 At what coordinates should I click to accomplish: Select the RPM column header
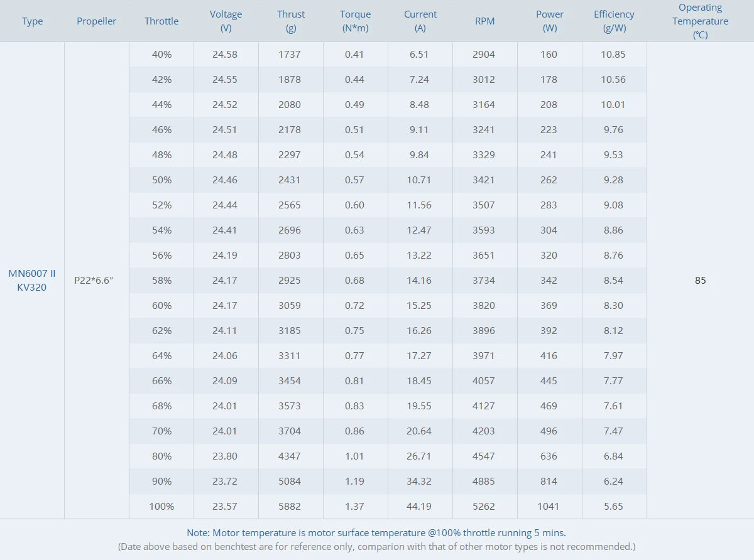pyautogui.click(x=484, y=21)
